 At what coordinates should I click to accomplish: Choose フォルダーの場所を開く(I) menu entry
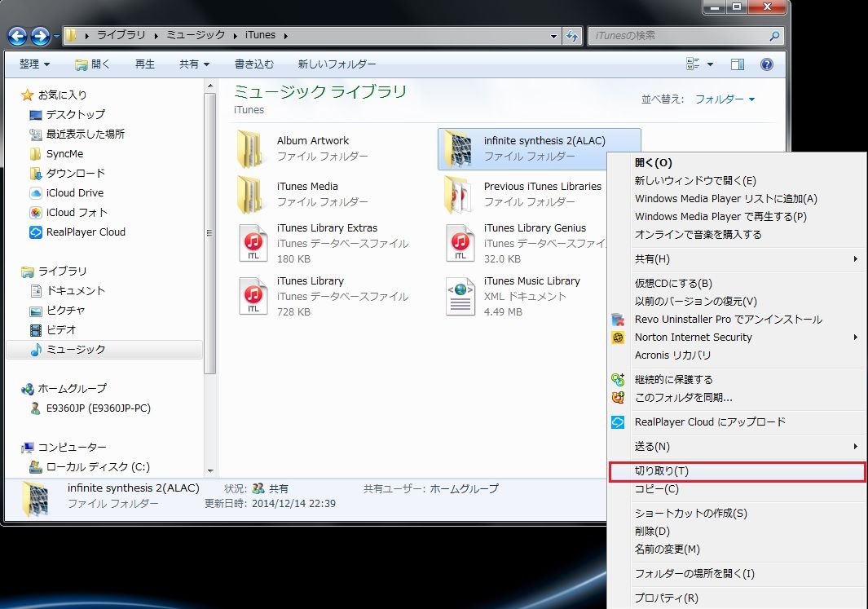738,574
